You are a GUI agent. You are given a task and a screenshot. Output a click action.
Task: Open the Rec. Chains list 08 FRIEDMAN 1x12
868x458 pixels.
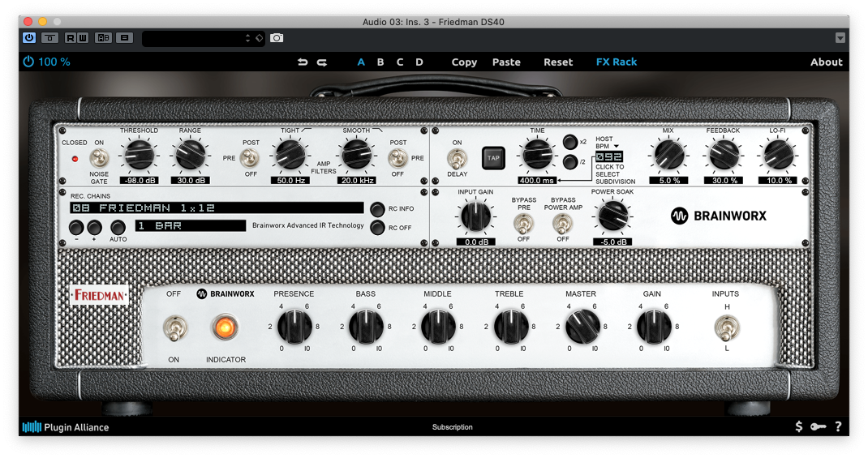click(217, 208)
